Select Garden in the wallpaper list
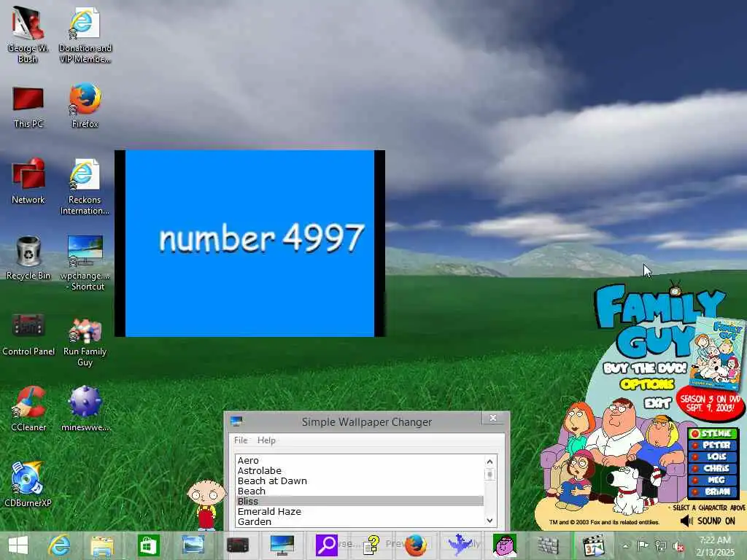 (360, 521)
